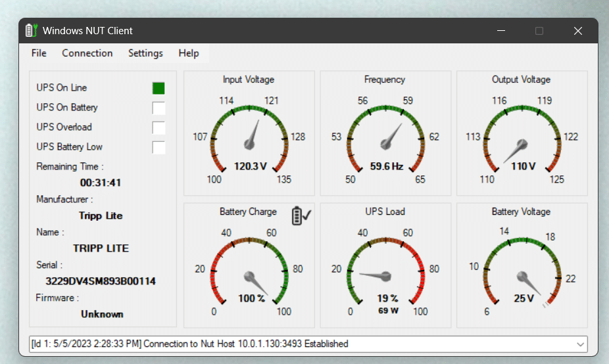This screenshot has width=609, height=364.
Task: Click the Remaining Time label
Action: tap(70, 166)
